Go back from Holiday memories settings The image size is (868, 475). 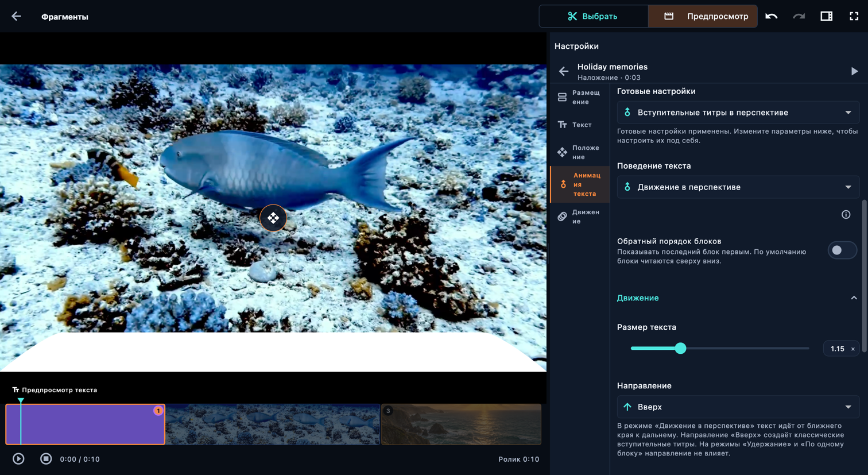point(564,71)
